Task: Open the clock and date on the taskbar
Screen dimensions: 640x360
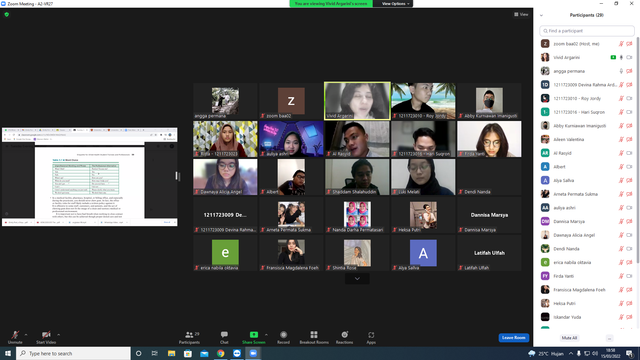Action: [x=611, y=353]
